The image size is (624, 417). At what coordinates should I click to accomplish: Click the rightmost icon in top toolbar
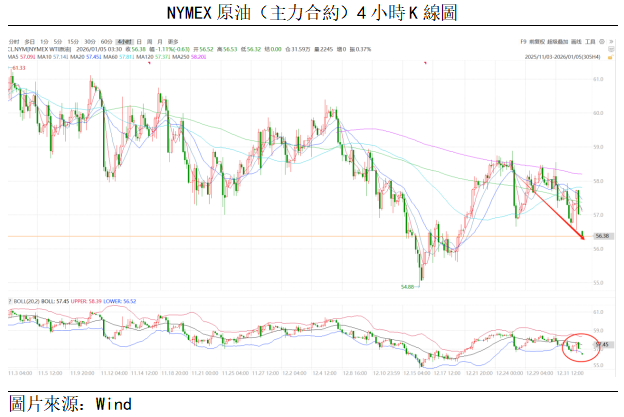(x=611, y=42)
